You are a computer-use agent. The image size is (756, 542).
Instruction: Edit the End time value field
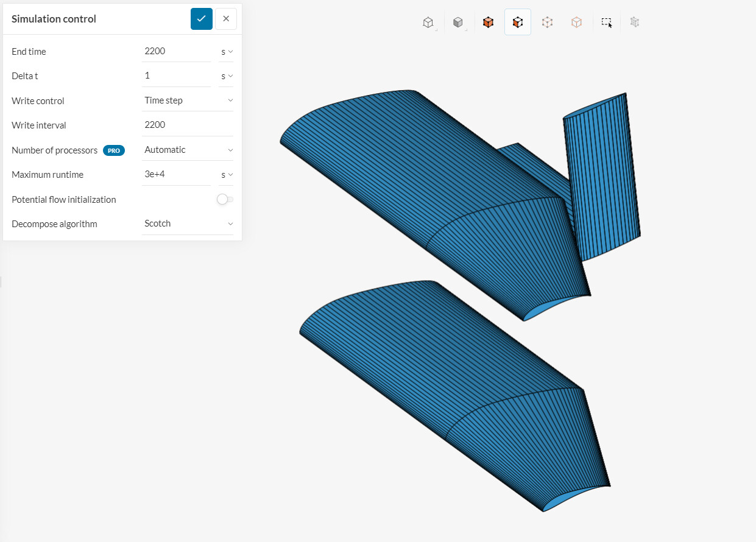(x=177, y=51)
